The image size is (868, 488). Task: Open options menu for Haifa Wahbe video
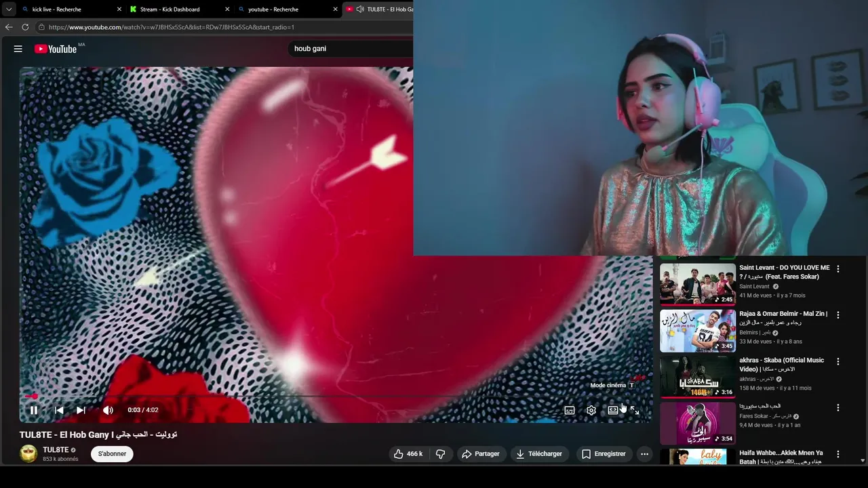[838, 454]
